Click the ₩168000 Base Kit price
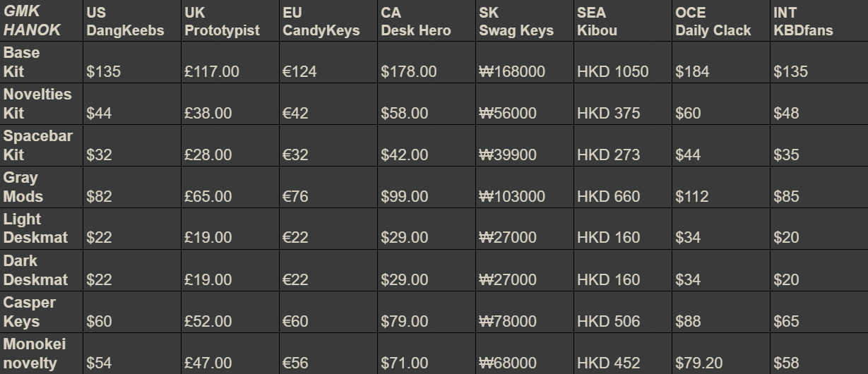Screen dimensions: 868x374 pos(512,72)
